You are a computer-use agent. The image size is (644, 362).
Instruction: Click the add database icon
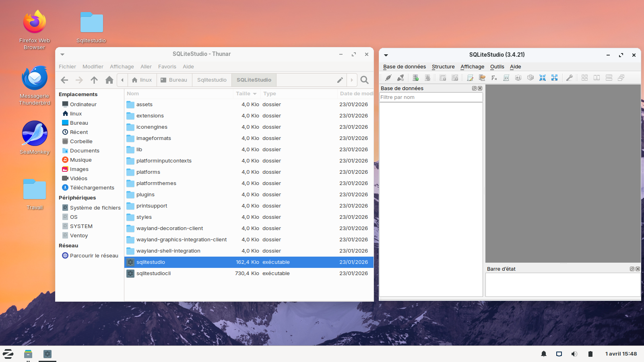coord(415,78)
